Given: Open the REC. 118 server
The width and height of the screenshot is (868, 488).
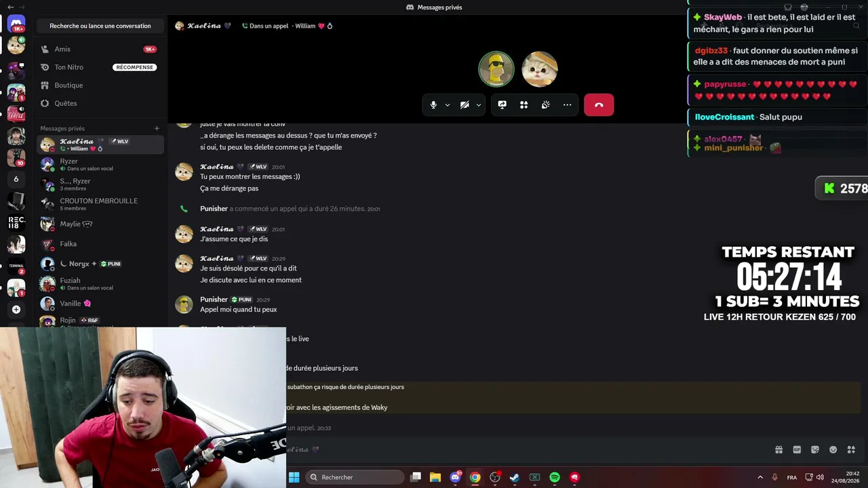Looking at the screenshot, I should coord(16,222).
